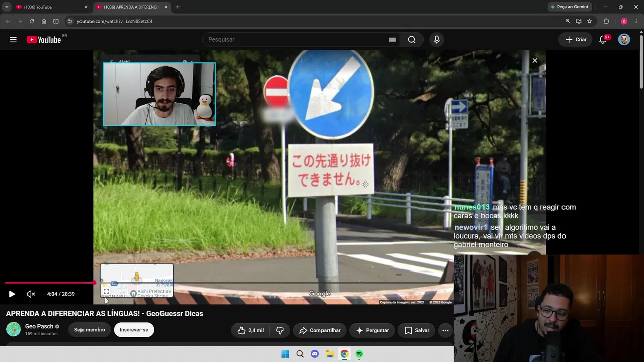The width and height of the screenshot is (644, 362).
Task: Open the Criar create menu
Action: pyautogui.click(x=576, y=40)
